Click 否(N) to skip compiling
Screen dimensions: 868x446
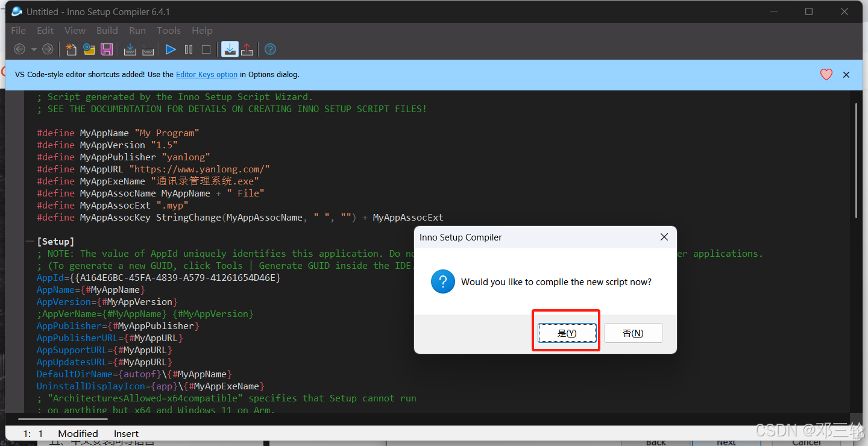coord(634,333)
